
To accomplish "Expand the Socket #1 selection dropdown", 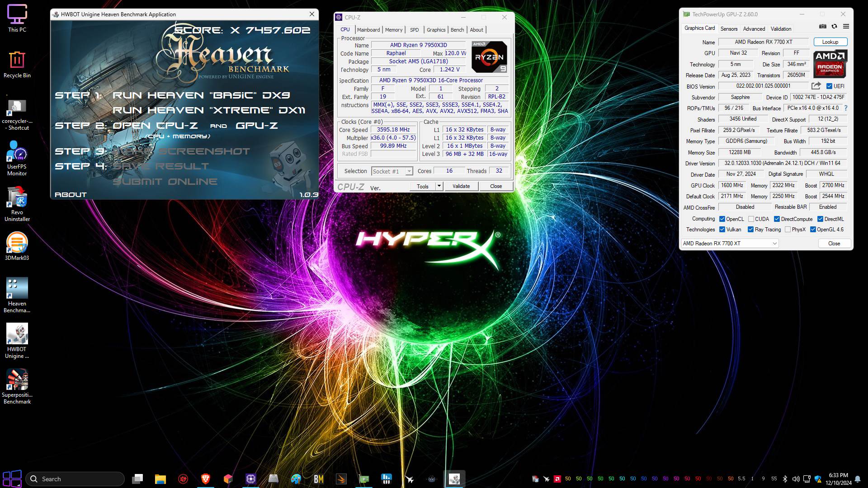I will [409, 171].
